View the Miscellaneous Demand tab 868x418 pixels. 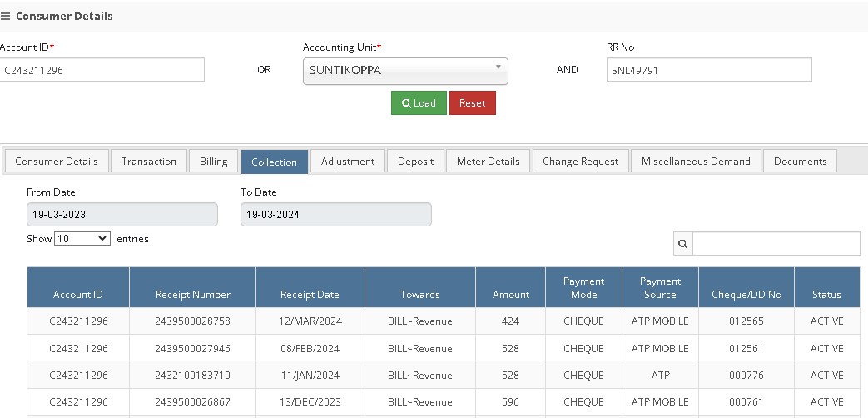(x=696, y=161)
